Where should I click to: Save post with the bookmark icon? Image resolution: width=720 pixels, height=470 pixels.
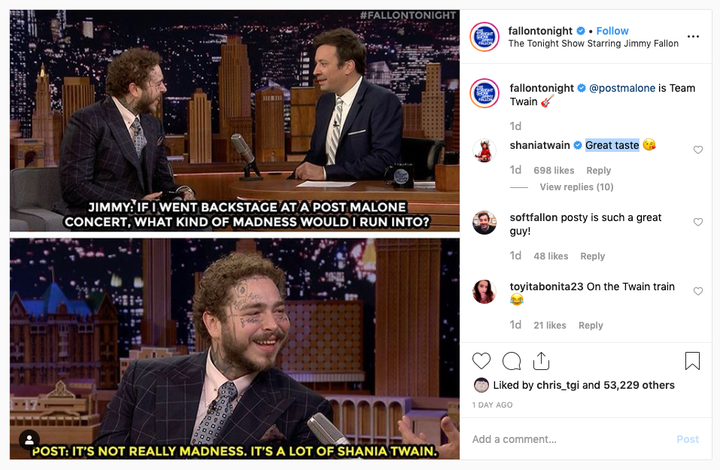(692, 361)
